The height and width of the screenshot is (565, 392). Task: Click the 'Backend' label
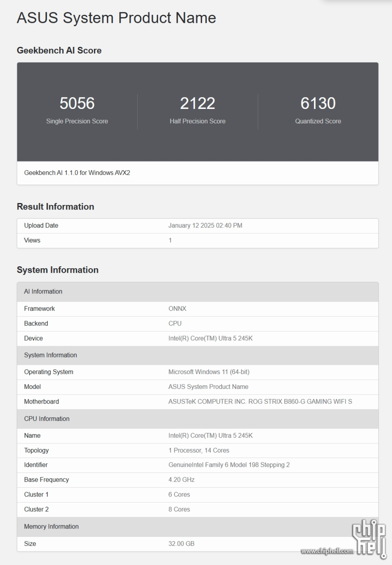click(36, 324)
